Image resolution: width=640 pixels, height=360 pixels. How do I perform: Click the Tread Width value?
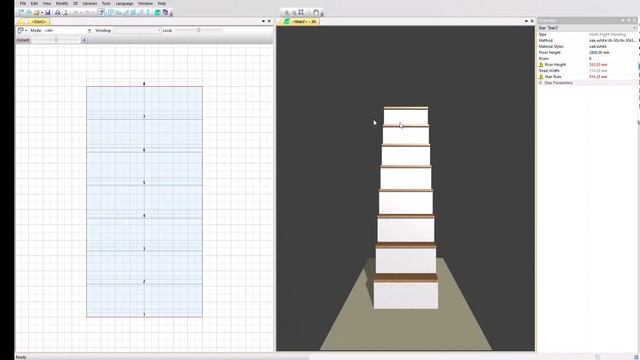[x=598, y=71]
